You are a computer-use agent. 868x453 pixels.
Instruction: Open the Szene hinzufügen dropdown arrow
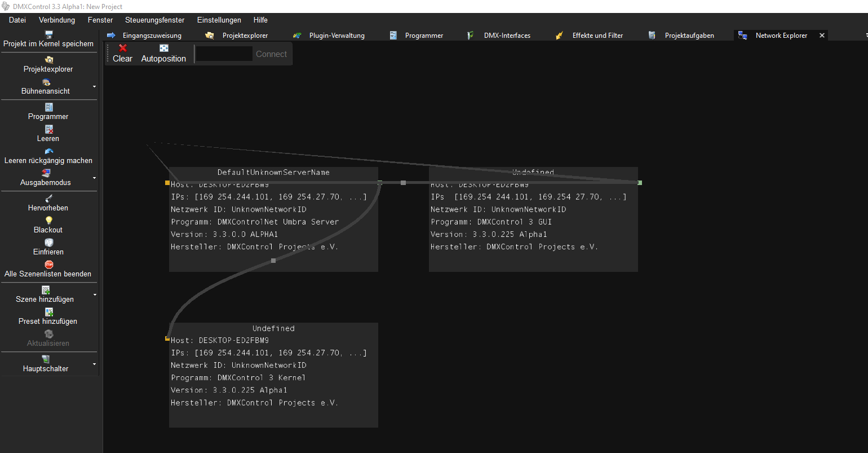click(x=94, y=295)
